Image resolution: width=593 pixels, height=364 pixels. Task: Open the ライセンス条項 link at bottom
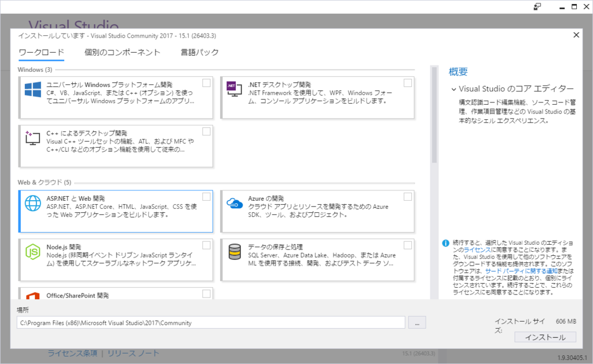[72, 353]
